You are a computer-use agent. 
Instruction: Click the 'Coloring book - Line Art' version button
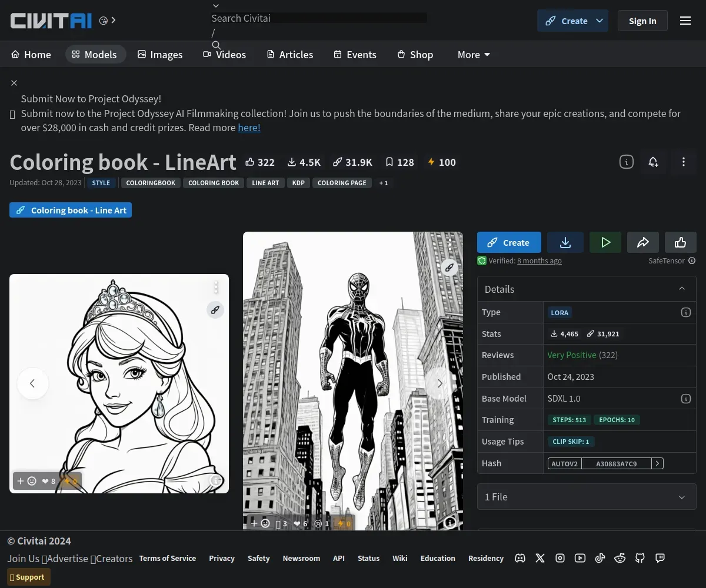71,210
